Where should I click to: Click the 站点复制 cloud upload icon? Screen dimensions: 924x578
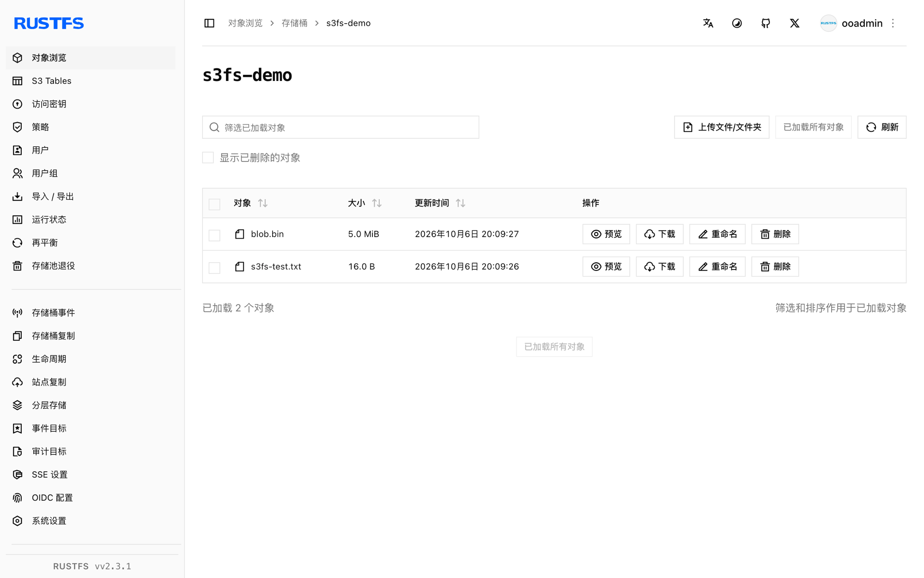coord(18,382)
